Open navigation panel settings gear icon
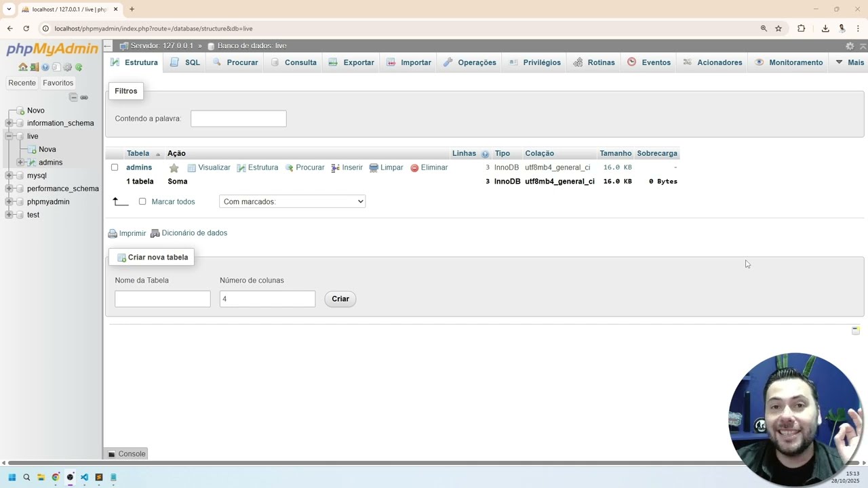The image size is (868, 488). 67,67
